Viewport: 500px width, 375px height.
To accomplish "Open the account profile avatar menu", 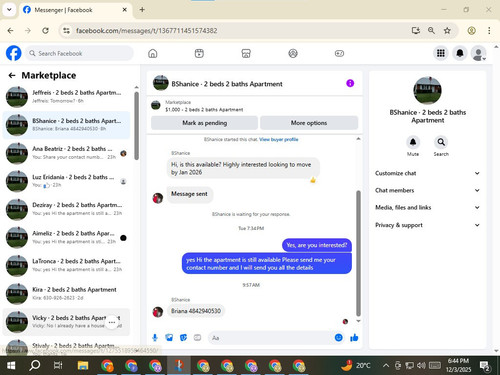I will 479,53.
